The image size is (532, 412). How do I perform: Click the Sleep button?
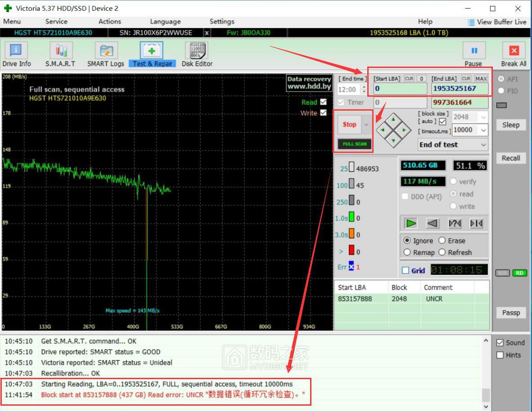(511, 125)
